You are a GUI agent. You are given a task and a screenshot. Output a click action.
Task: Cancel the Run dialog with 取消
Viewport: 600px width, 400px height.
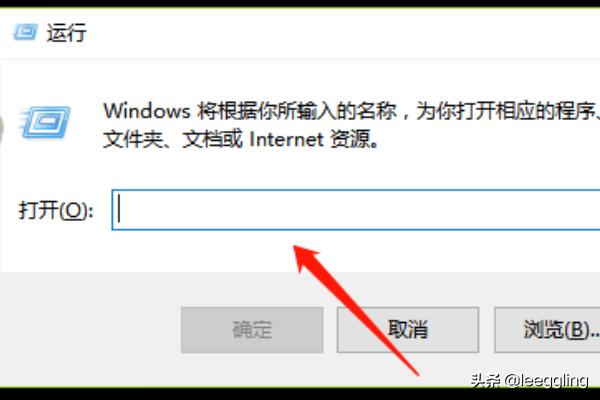pyautogui.click(x=408, y=330)
